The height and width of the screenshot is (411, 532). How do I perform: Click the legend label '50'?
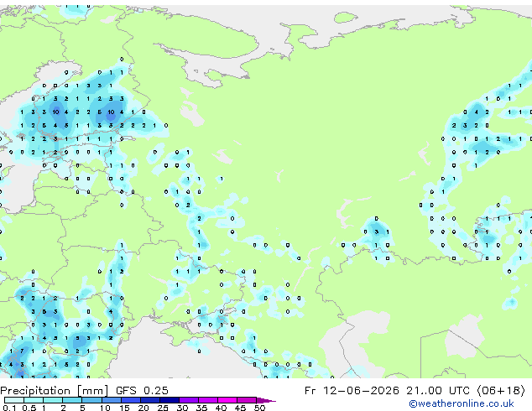tap(259, 408)
